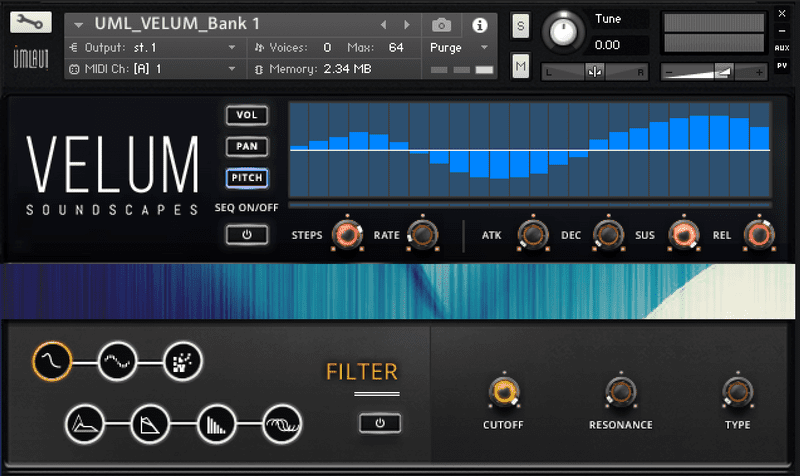
Task: Open the MIDI Ch dropdown
Action: click(156, 69)
